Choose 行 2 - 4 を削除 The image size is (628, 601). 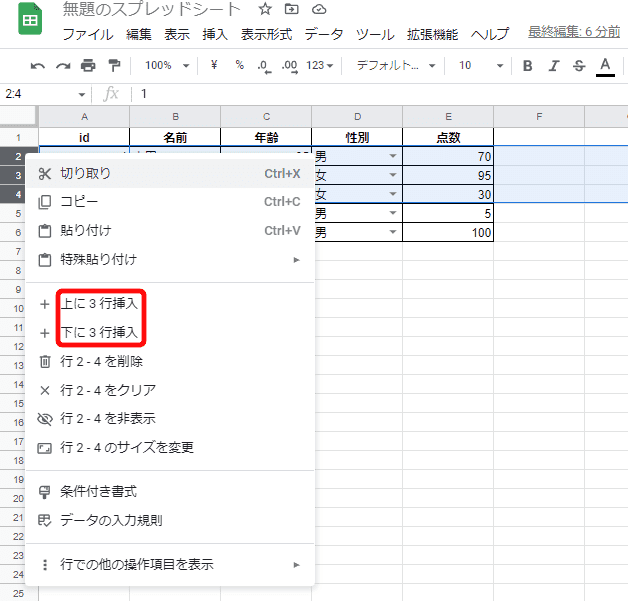coord(170,362)
